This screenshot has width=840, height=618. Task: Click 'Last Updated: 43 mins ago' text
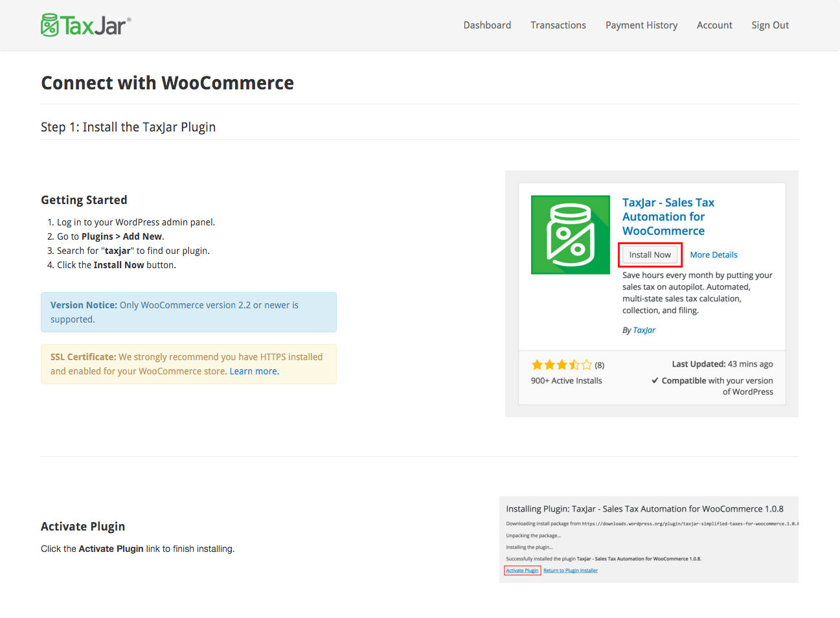pos(722,364)
